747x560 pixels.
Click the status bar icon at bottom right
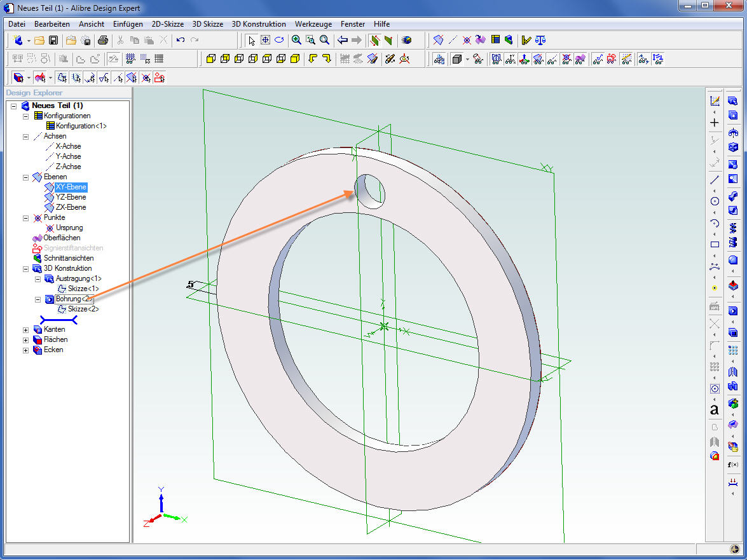(735, 550)
